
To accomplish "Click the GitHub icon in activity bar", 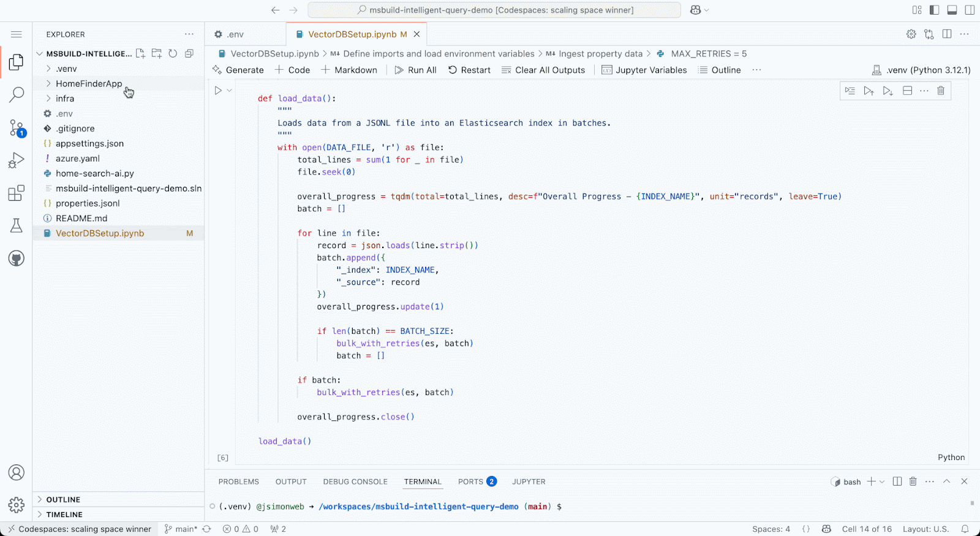I will (17, 259).
